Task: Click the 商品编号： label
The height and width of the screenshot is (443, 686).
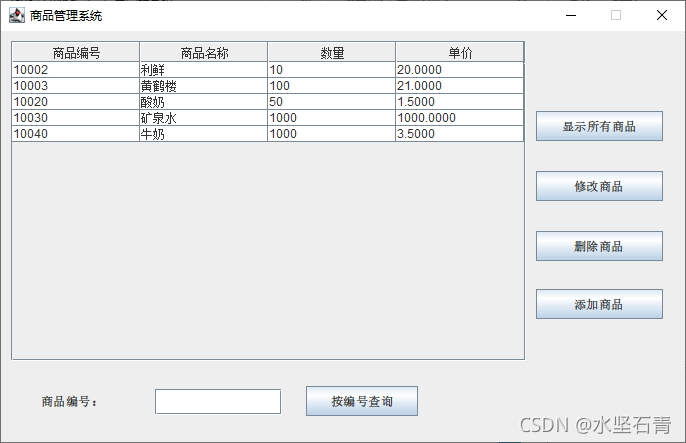Action: pos(69,401)
